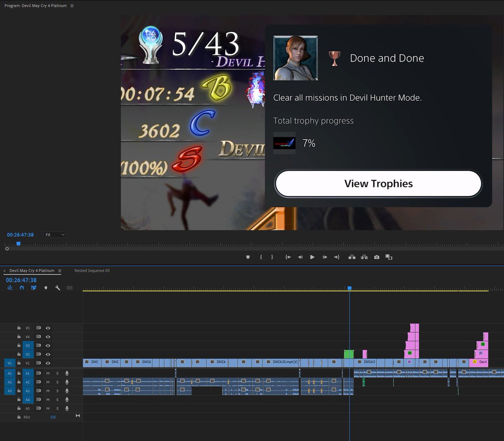Screen dimensions: 504x441
Task: Add a marker in the timeline panel
Action: point(46,288)
